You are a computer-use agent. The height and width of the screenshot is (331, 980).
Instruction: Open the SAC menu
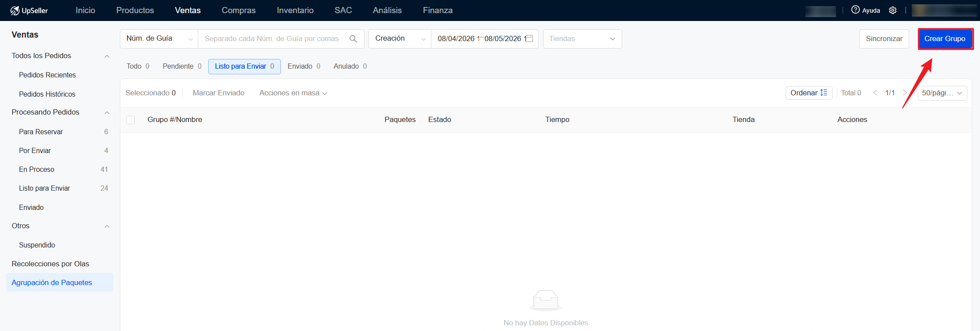pos(343,10)
